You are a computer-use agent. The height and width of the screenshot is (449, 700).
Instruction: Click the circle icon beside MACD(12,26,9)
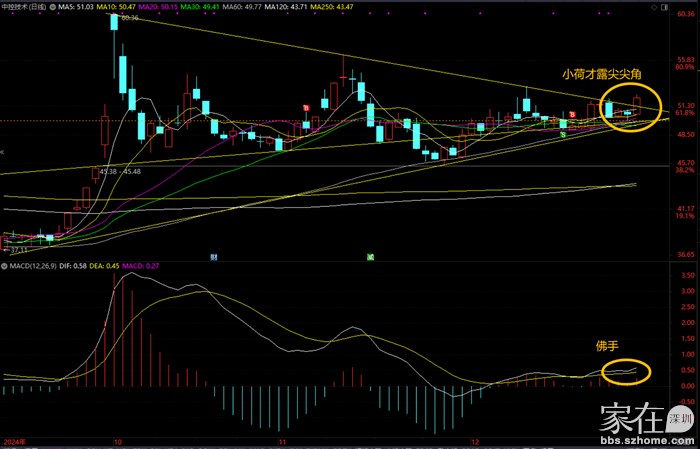(x=5, y=267)
